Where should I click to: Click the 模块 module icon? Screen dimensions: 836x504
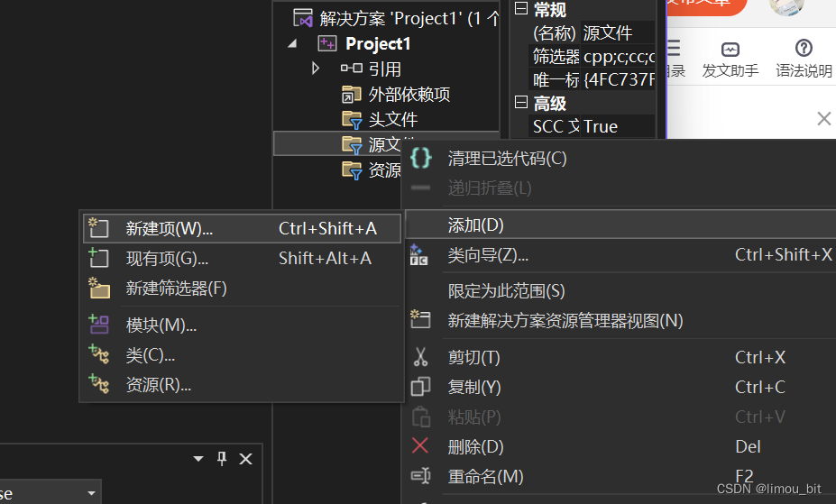coord(99,324)
